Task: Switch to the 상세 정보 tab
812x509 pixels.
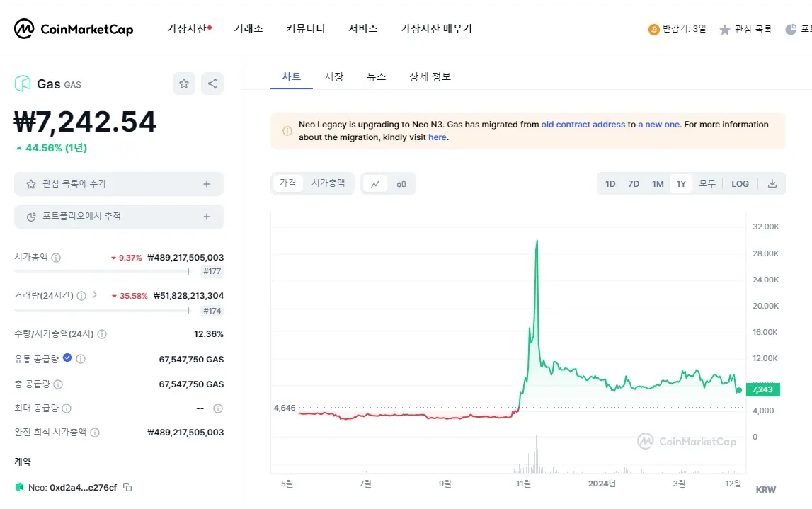Action: click(430, 76)
